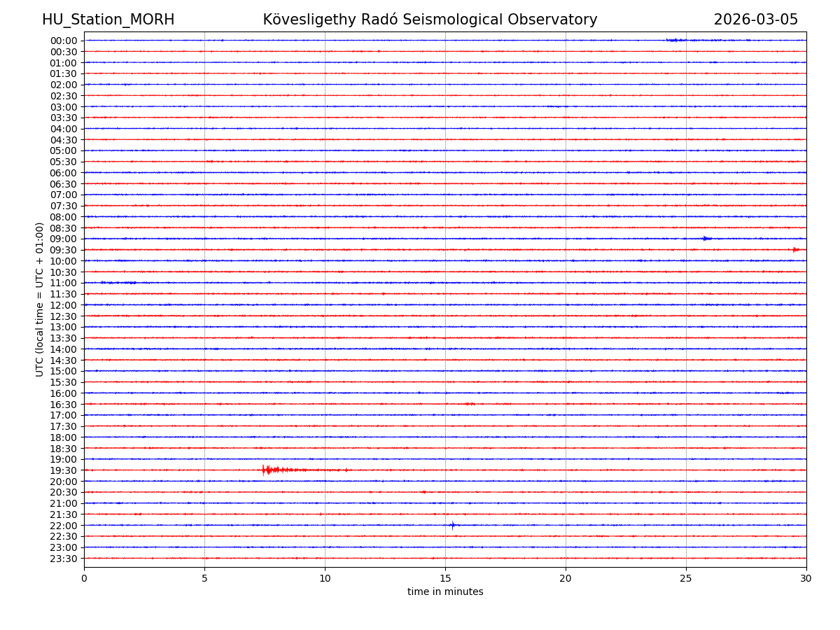Click the small event on the 16:30 trace

468,404
